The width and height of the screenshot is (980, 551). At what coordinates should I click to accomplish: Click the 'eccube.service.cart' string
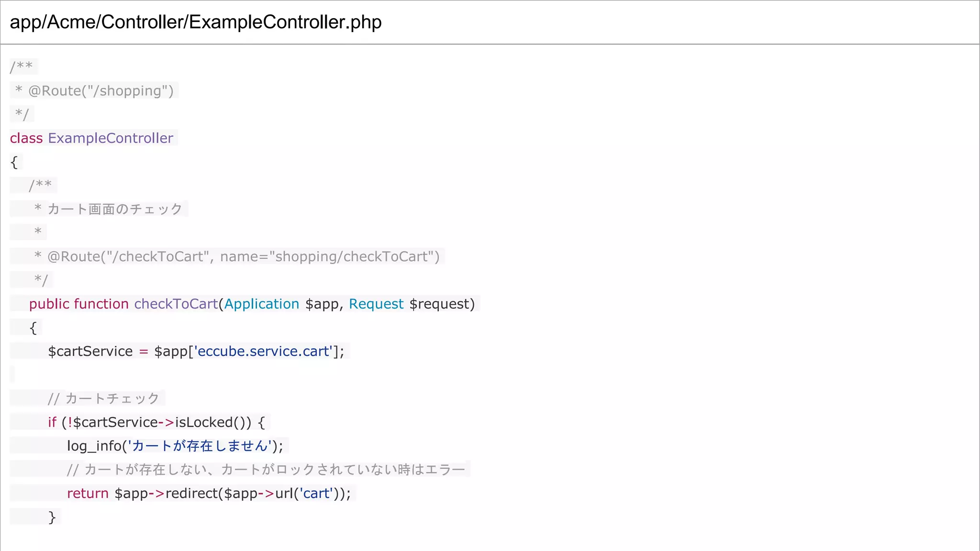coord(263,351)
